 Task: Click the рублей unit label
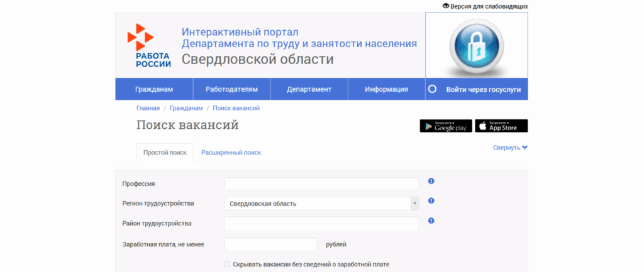pyautogui.click(x=336, y=245)
